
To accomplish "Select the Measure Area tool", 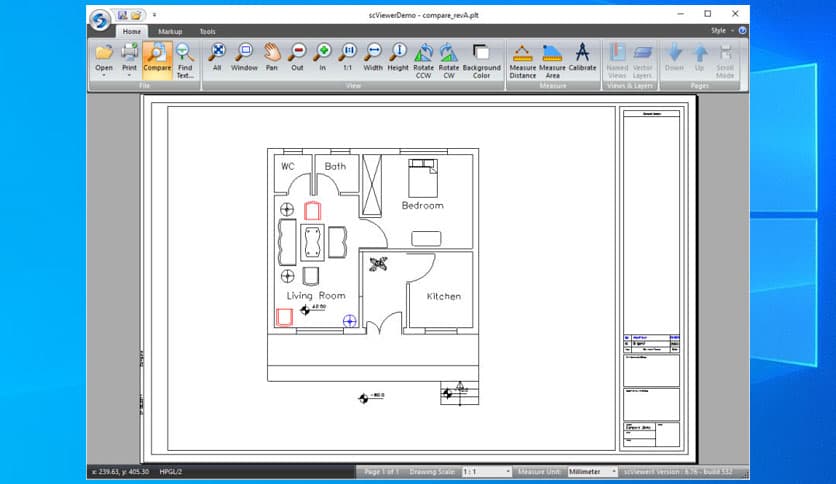I will [552, 60].
